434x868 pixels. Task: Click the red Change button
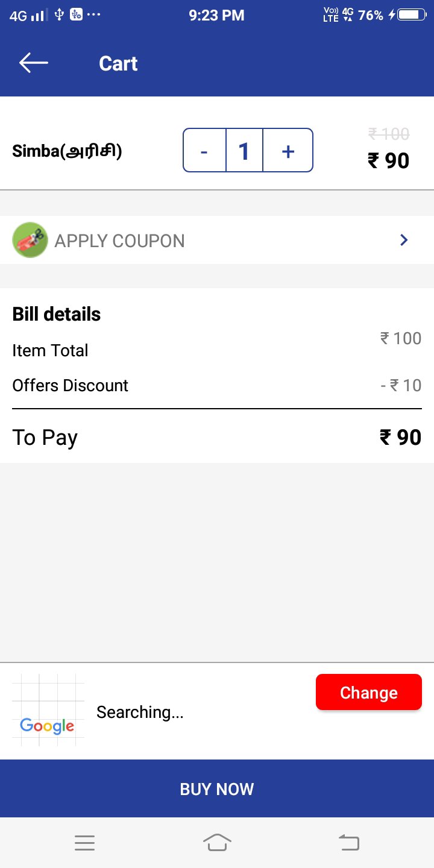pos(369,692)
